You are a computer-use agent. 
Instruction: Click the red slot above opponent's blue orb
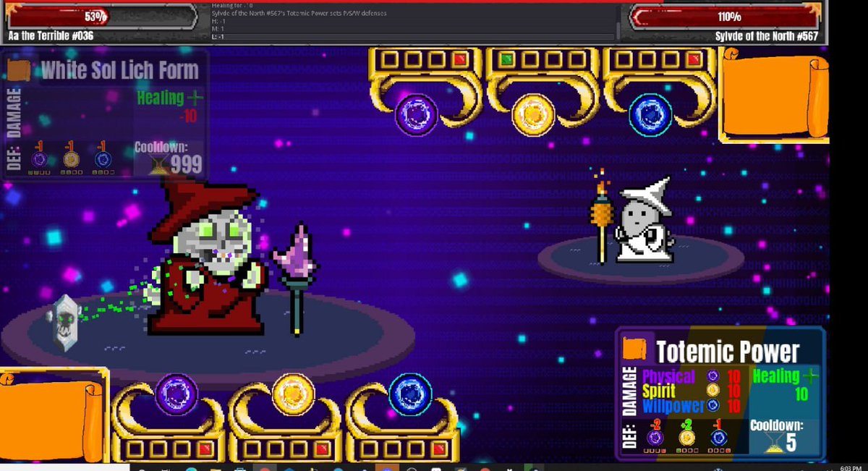click(x=694, y=59)
